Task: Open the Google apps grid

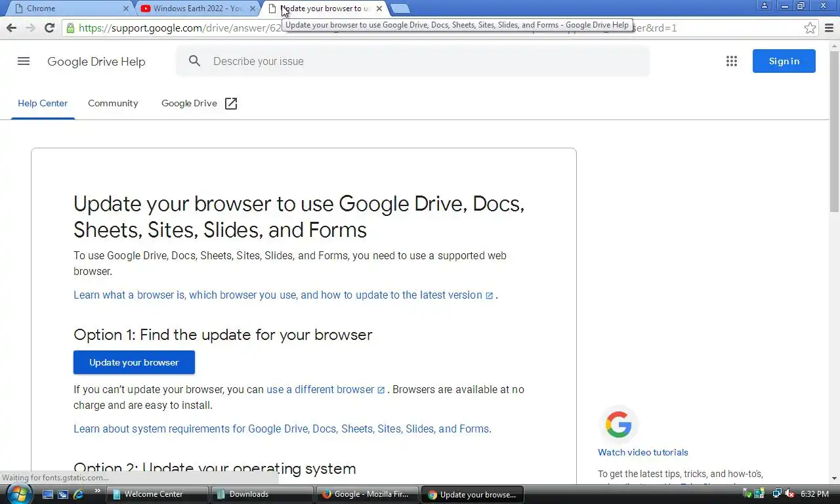Action: [x=732, y=61]
